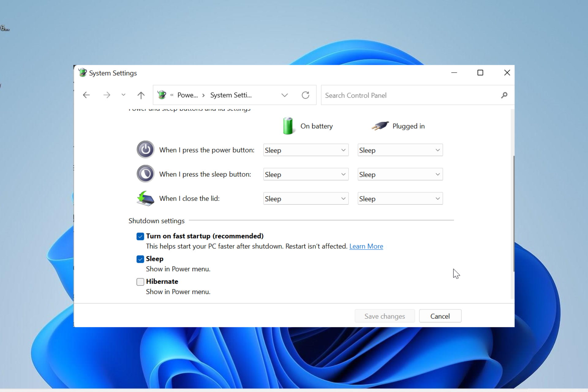
Task: Click the power button icon
Action: 145,149
